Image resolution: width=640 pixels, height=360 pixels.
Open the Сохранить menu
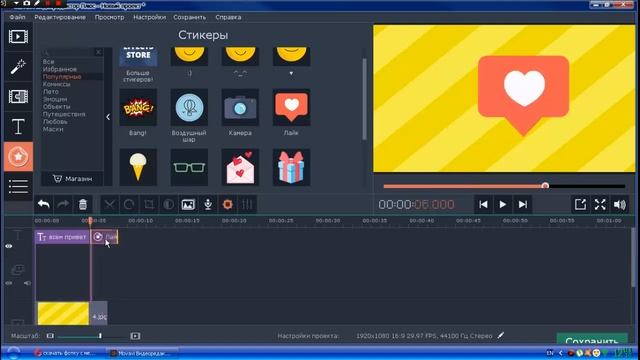pos(189,17)
